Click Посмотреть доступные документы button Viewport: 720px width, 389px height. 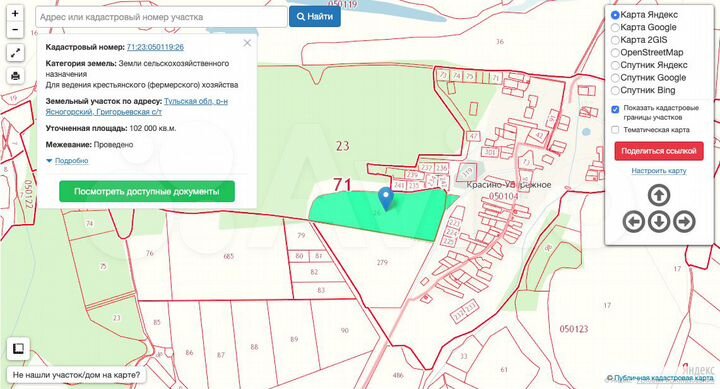click(x=147, y=192)
